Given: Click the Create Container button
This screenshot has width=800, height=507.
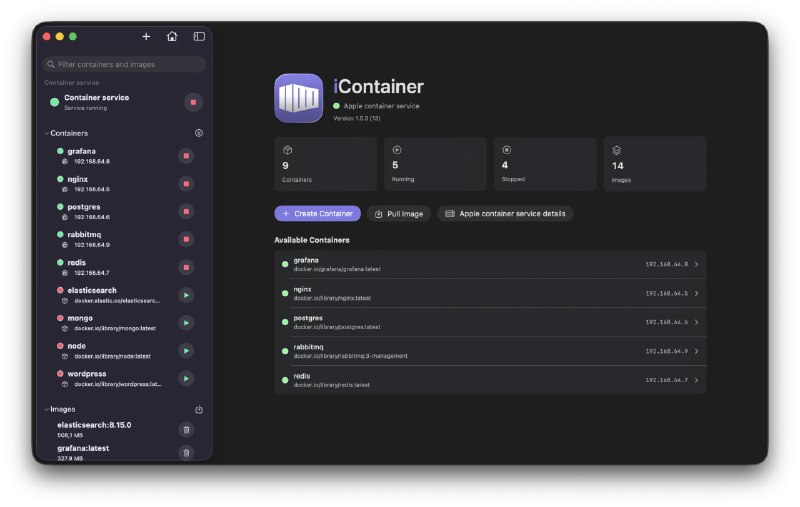Looking at the screenshot, I should 317,214.
